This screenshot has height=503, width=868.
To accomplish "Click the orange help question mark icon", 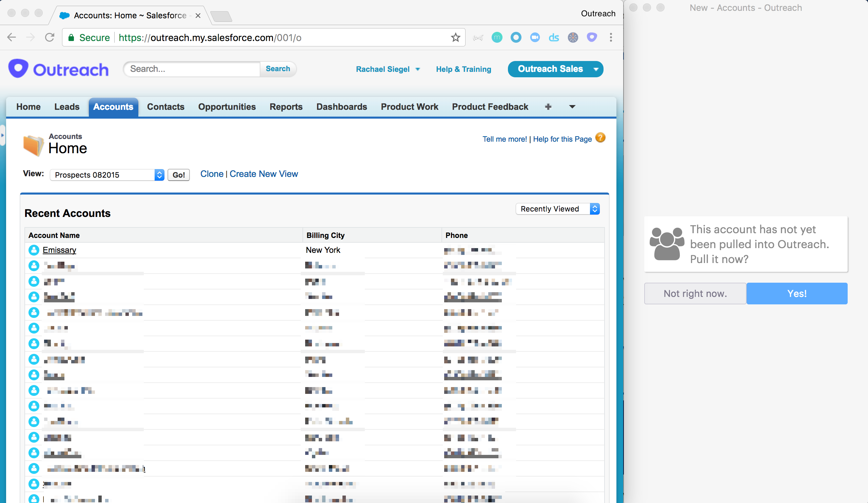I will pos(600,138).
